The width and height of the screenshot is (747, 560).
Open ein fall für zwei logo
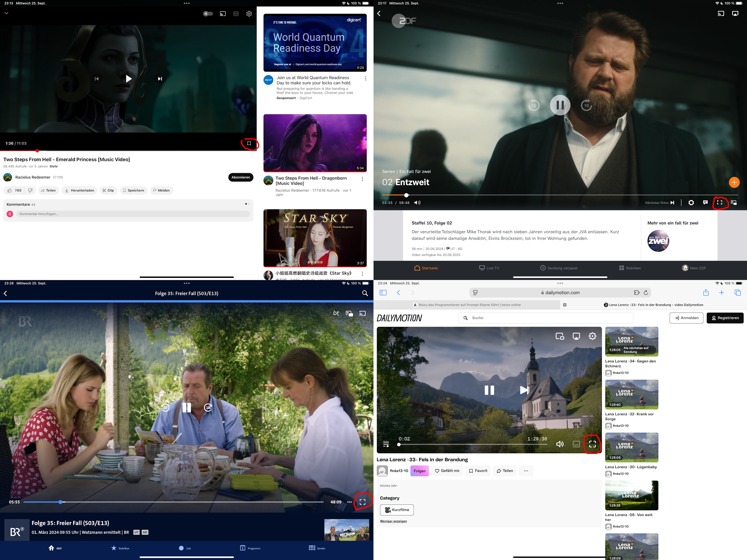coord(658,241)
